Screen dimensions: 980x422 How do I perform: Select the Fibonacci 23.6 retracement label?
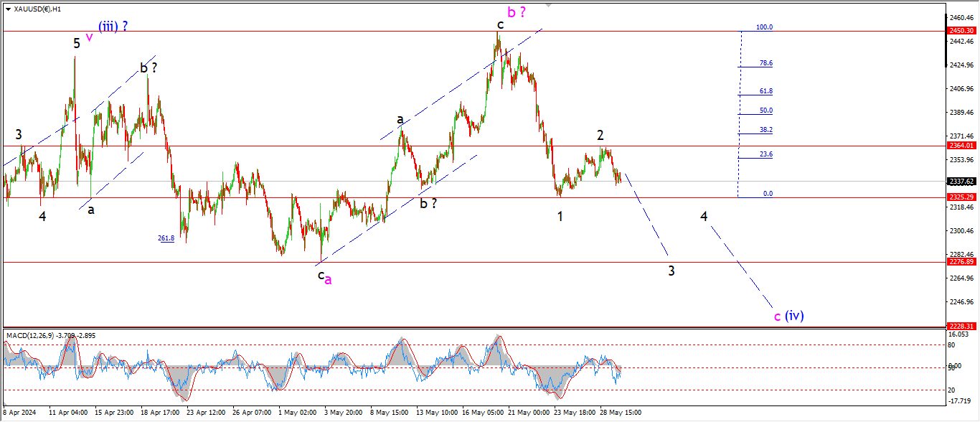(765, 154)
